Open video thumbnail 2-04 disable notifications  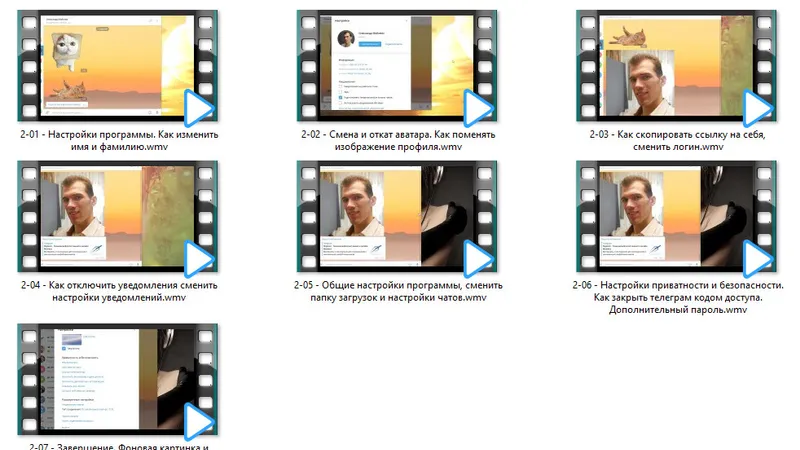pos(117,216)
